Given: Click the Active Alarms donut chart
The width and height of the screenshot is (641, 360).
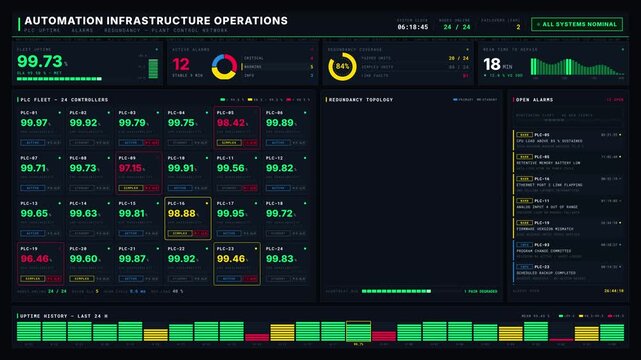Looking at the screenshot, I should (224, 66).
